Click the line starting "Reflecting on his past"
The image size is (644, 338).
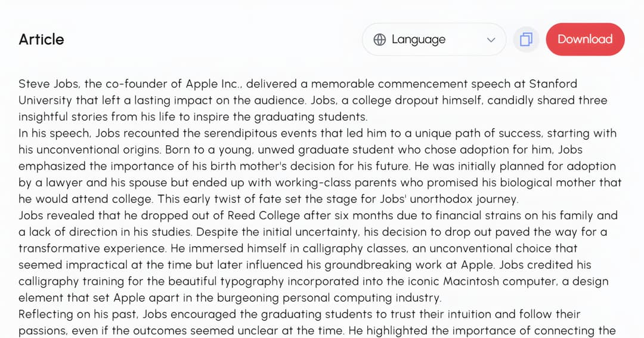point(299,314)
